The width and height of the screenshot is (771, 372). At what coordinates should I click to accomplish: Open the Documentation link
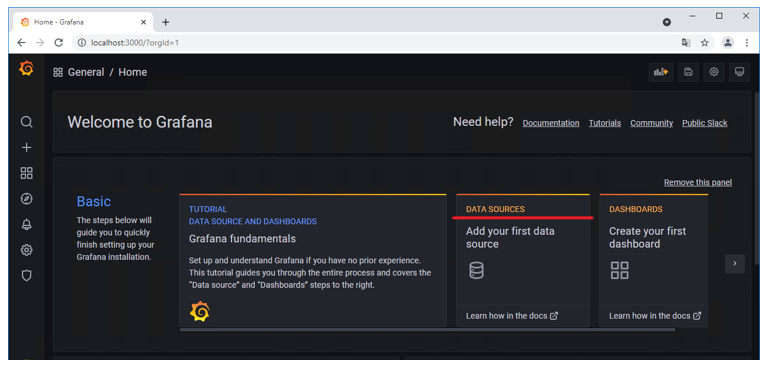coord(551,123)
